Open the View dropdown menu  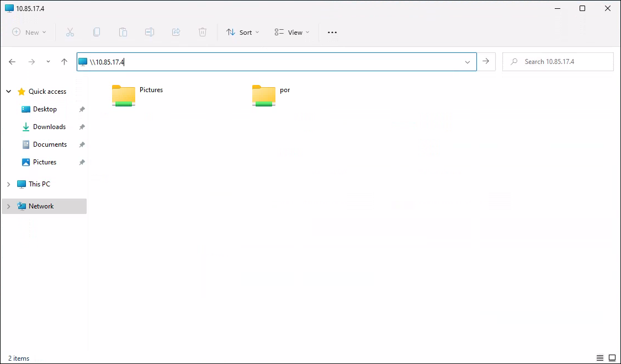292,33
